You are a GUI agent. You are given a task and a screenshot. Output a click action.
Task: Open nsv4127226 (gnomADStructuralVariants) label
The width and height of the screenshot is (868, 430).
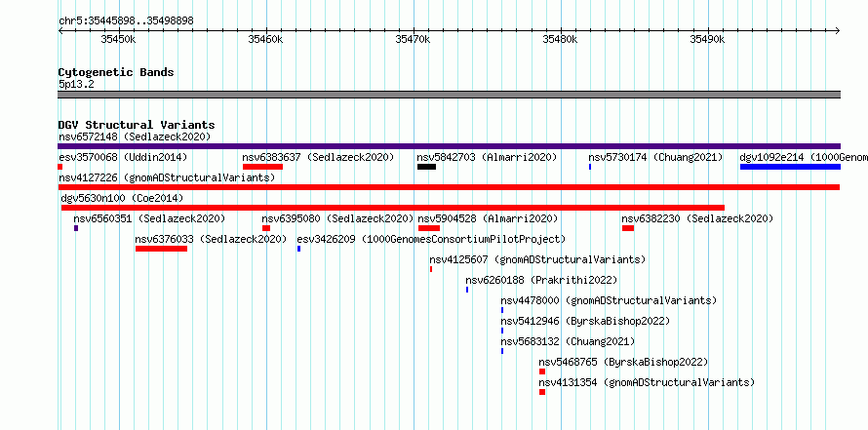[x=167, y=177]
